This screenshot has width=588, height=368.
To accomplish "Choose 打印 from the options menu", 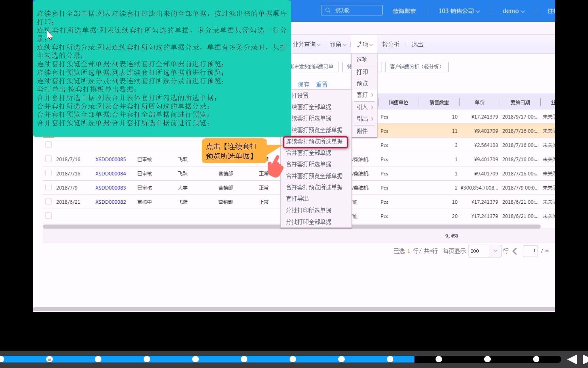I will (362, 72).
